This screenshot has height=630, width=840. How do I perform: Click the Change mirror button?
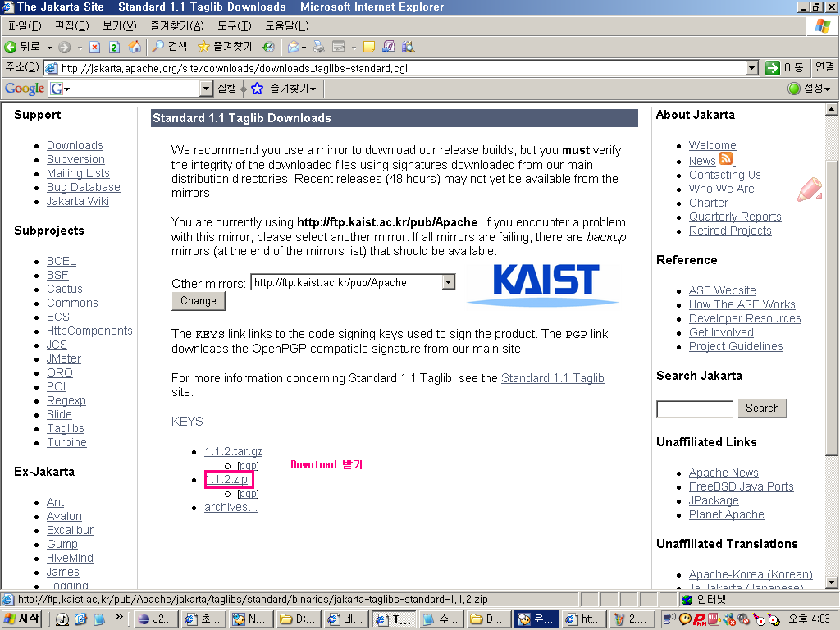point(199,301)
